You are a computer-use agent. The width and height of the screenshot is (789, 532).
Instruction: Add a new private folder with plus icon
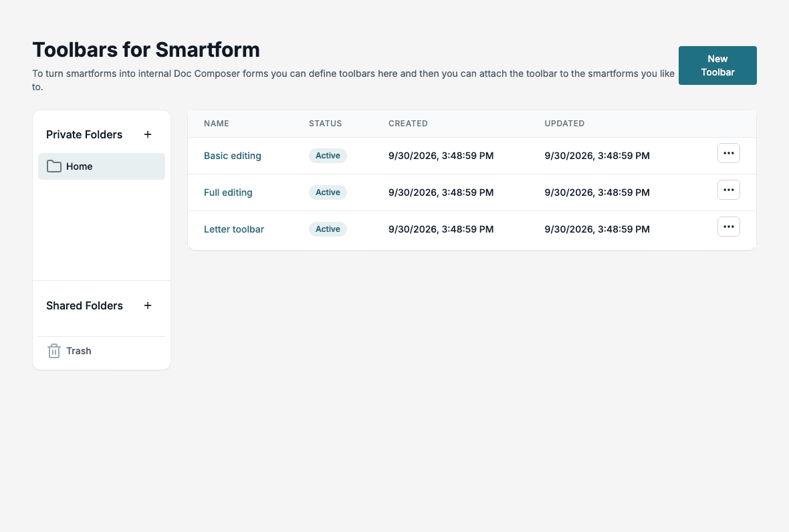[147, 134]
